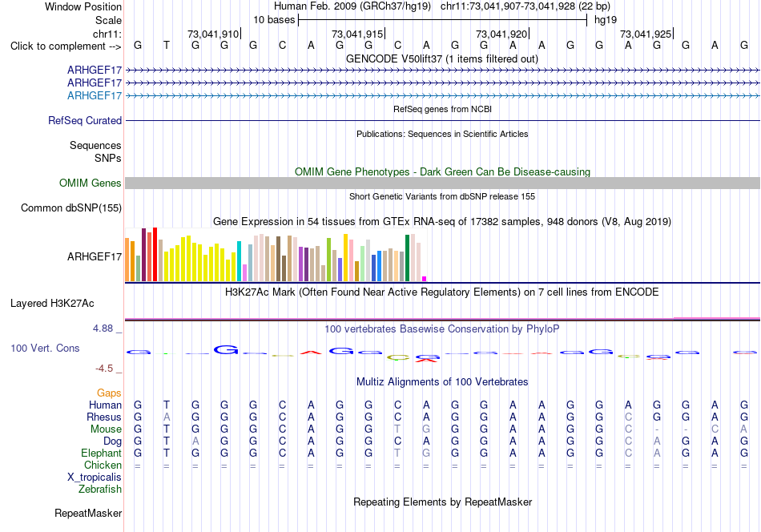Viewport: 761px width, 532px height.
Task: Click the GTEx ARHGEF17 side label
Action: (95, 256)
